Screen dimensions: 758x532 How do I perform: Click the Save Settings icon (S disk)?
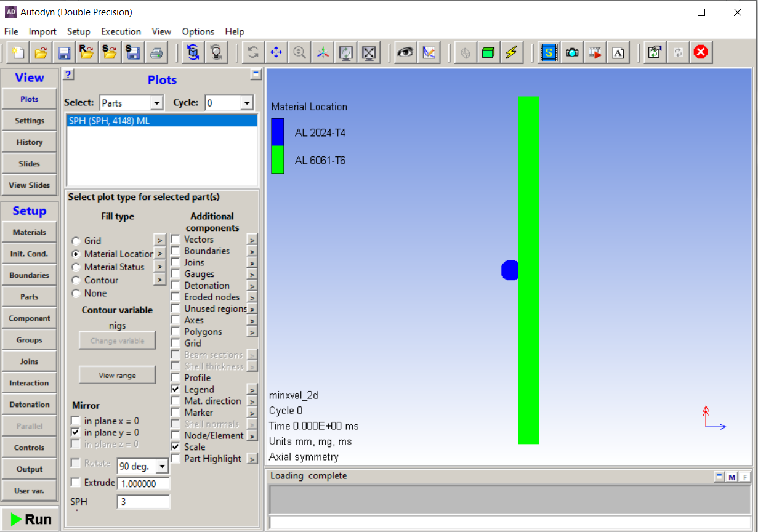132,53
